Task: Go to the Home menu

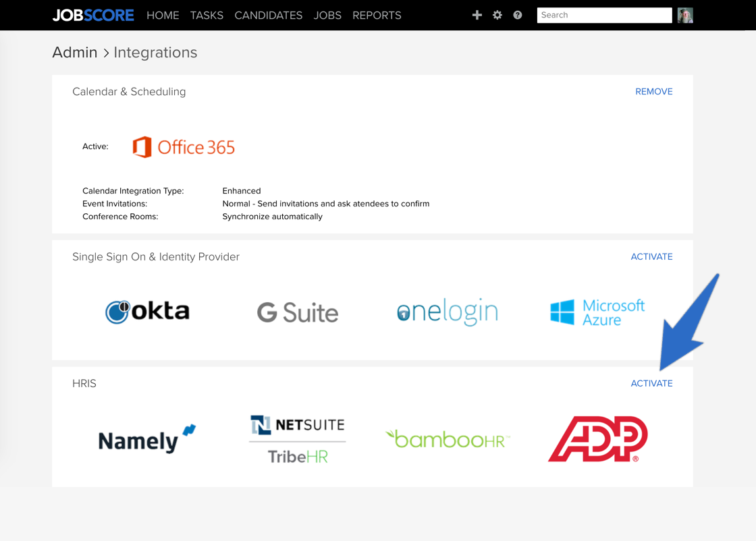Action: pyautogui.click(x=163, y=16)
